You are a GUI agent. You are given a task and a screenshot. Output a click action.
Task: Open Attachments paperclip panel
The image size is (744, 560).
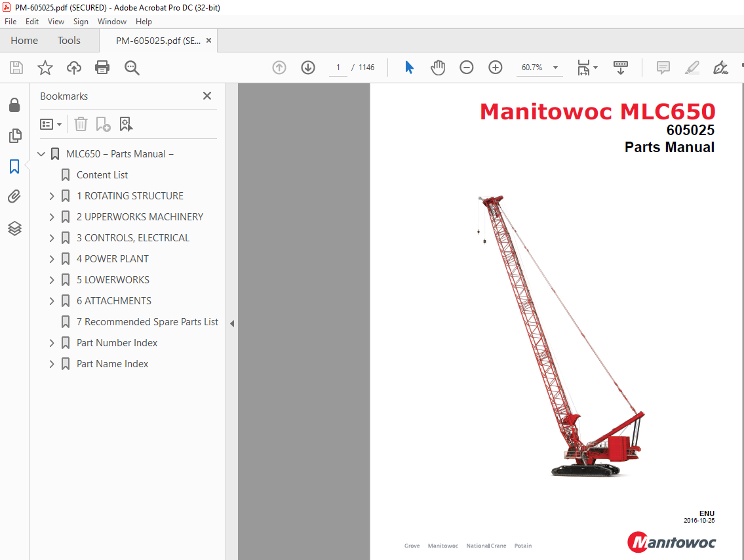tap(14, 197)
